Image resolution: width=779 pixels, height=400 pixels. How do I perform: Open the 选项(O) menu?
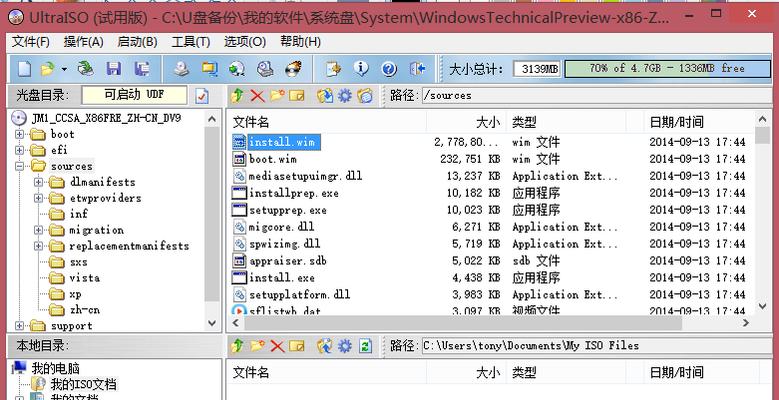245,42
